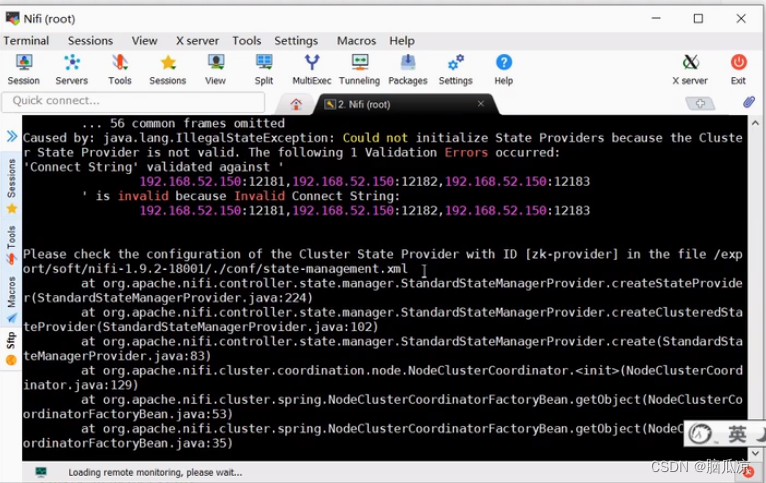Go to the Home tab icon
The height and width of the screenshot is (483, 766).
coord(296,104)
